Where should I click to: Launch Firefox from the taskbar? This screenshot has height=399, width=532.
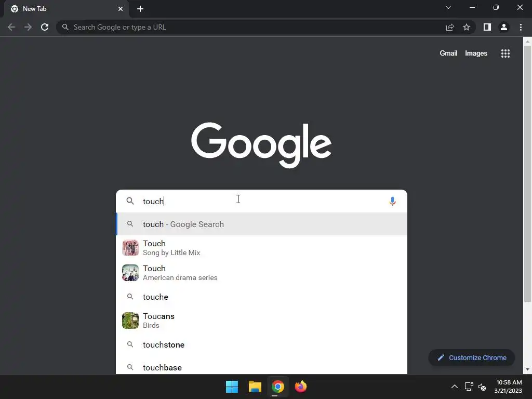coord(301,387)
